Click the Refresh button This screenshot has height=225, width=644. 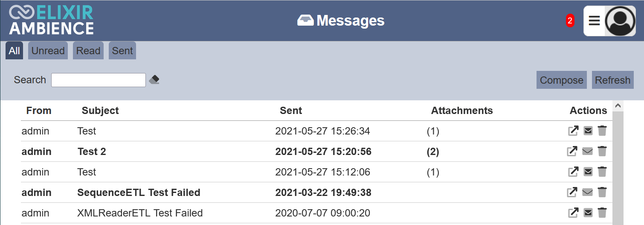pyautogui.click(x=612, y=80)
